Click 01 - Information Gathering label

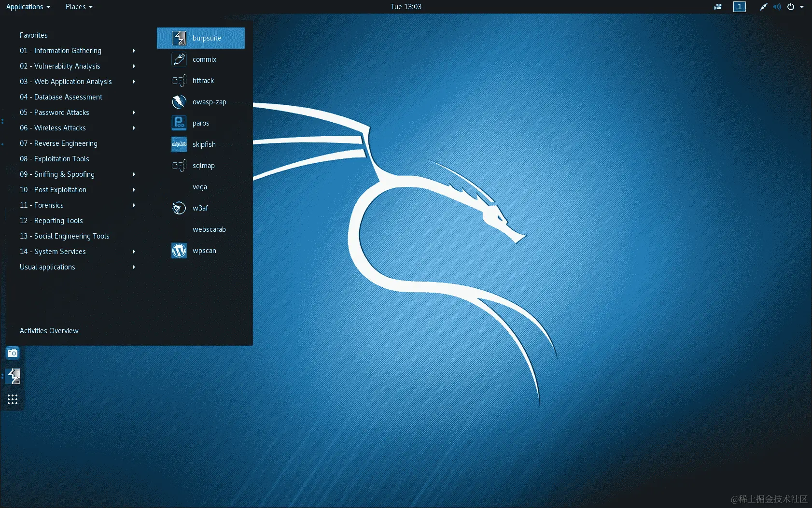click(x=61, y=51)
